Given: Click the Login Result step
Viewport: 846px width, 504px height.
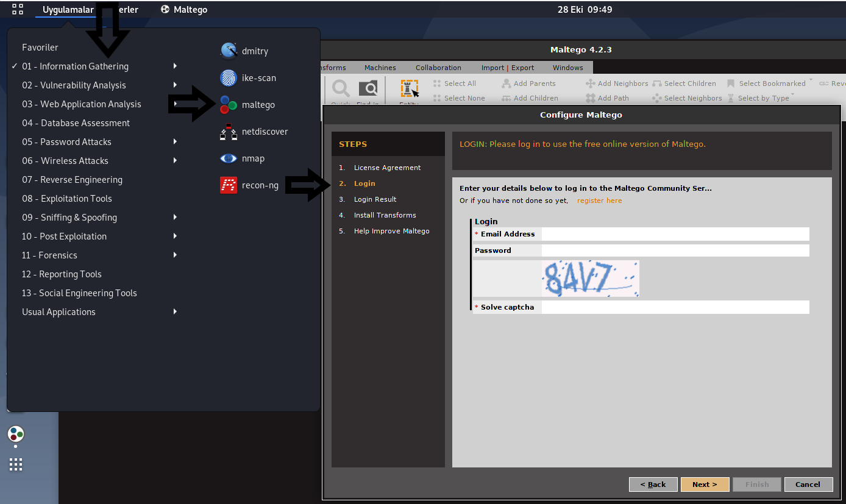Looking at the screenshot, I should [375, 199].
